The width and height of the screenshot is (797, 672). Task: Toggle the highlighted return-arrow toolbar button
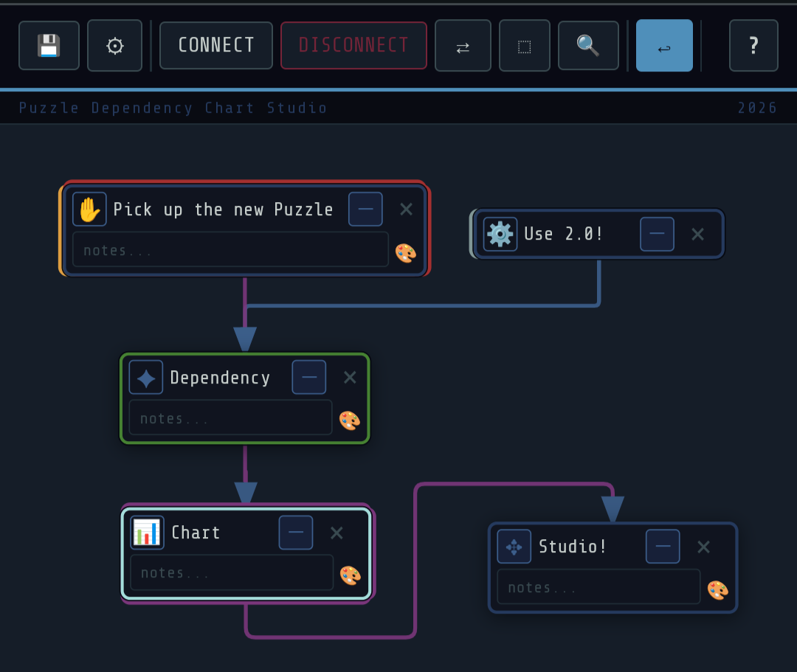[664, 46]
